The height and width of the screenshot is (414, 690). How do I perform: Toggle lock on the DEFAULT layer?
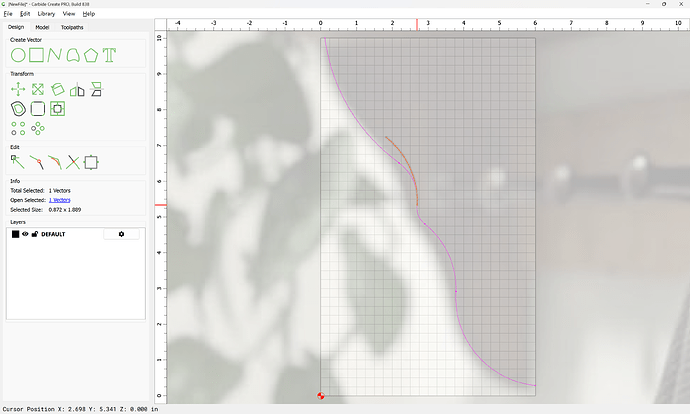click(34, 234)
